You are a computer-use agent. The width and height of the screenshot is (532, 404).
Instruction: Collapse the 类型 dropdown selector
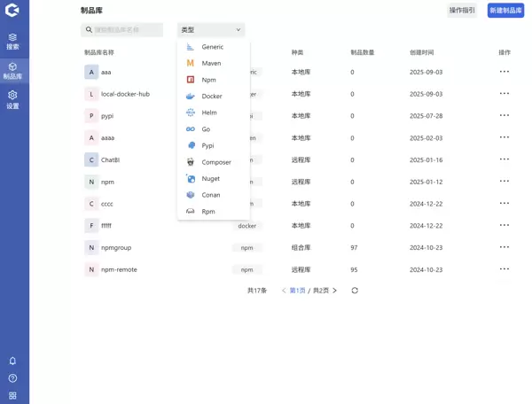click(x=211, y=30)
